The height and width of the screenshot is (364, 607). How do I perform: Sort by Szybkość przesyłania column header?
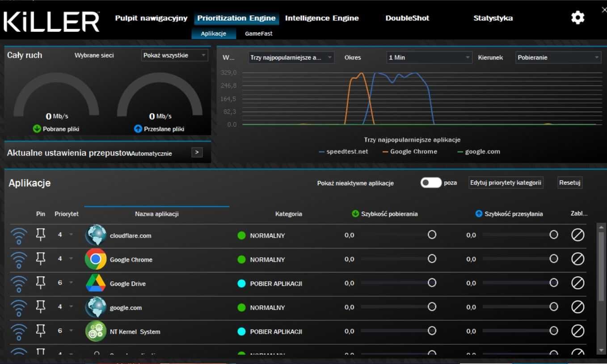509,214
